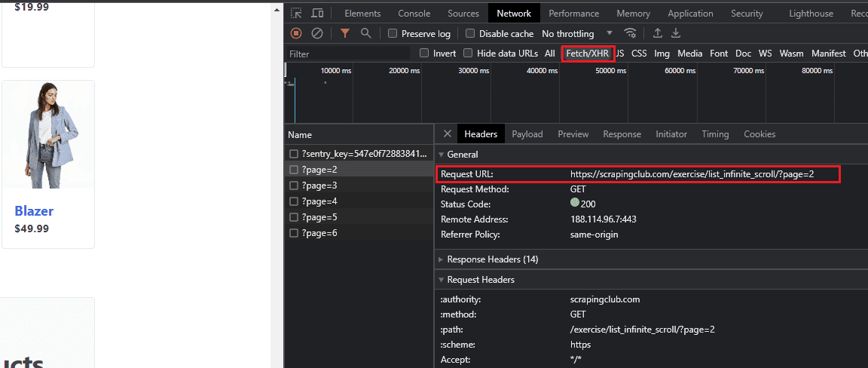868x368 pixels.
Task: Open the Payload tab
Action: pyautogui.click(x=527, y=134)
